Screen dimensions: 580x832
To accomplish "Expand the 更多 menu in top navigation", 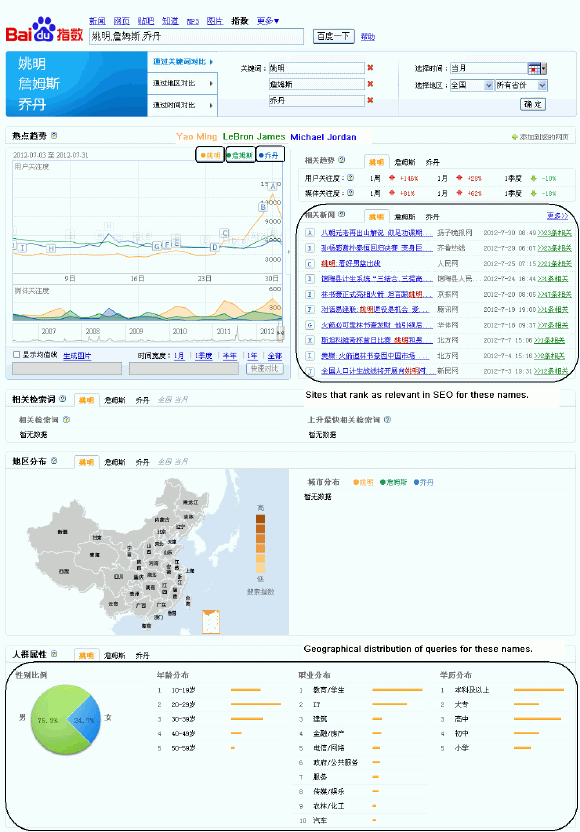I will click(x=268, y=21).
